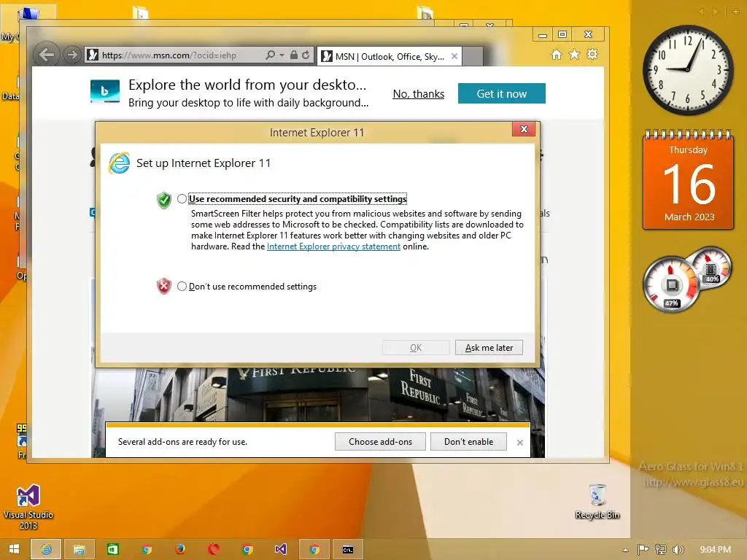Image resolution: width=747 pixels, height=560 pixels.
Task: Open the Internet Explorer privacy statement link
Action: (x=333, y=246)
